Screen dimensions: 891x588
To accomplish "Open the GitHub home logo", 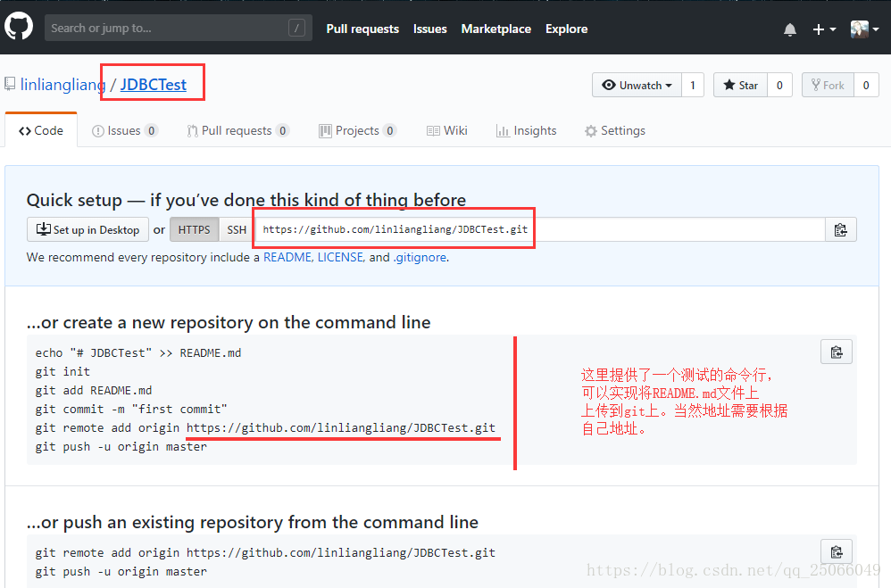I will click(x=19, y=28).
